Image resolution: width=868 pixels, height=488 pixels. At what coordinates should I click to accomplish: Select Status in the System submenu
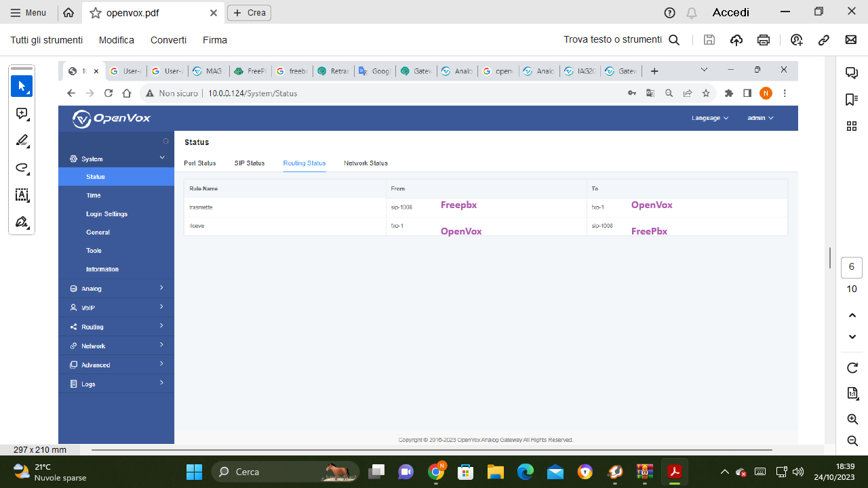(x=117, y=177)
